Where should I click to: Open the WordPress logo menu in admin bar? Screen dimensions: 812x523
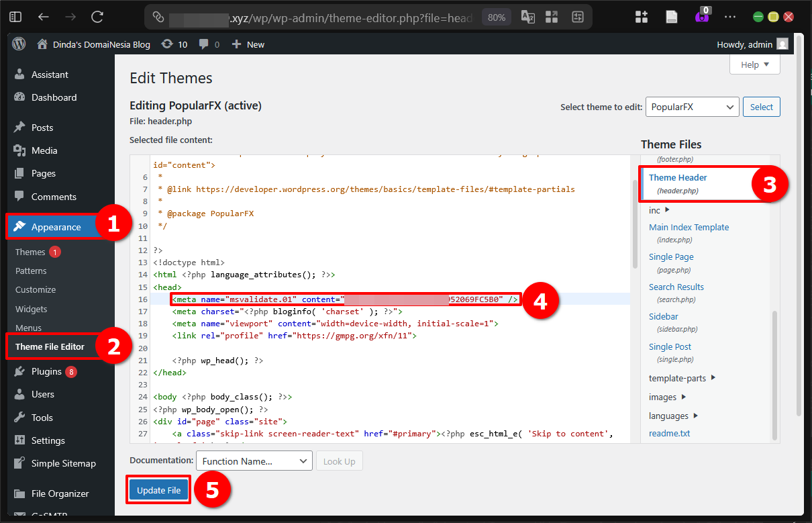tap(18, 44)
